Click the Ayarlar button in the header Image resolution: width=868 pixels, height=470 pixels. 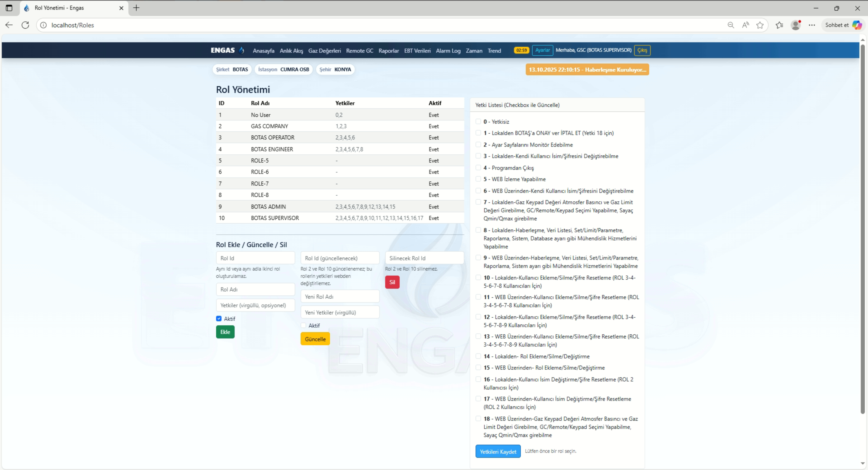click(x=542, y=50)
